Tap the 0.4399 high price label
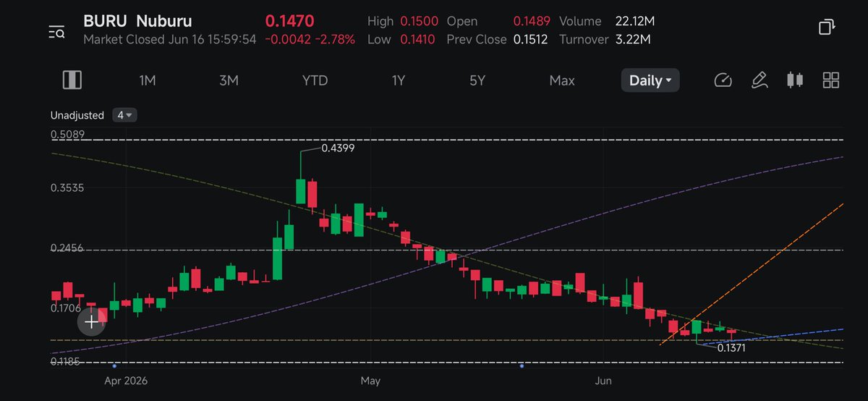868x401 pixels. (x=336, y=148)
